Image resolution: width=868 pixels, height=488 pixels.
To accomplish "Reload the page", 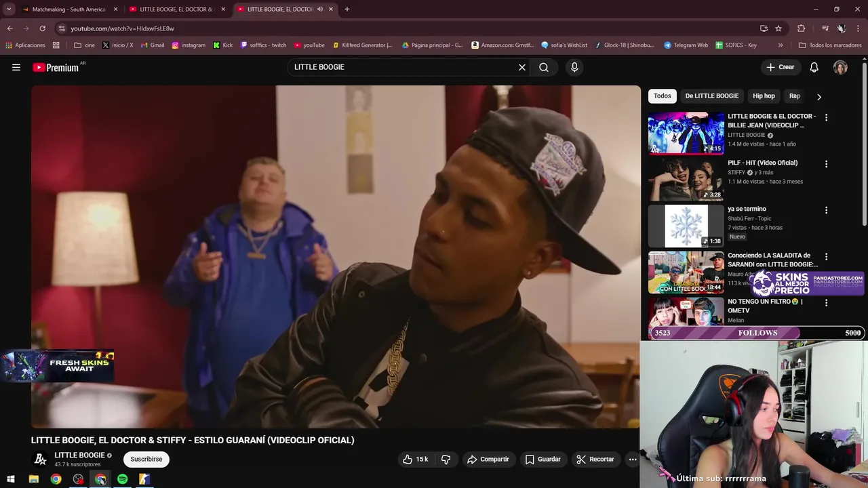I will click(42, 28).
